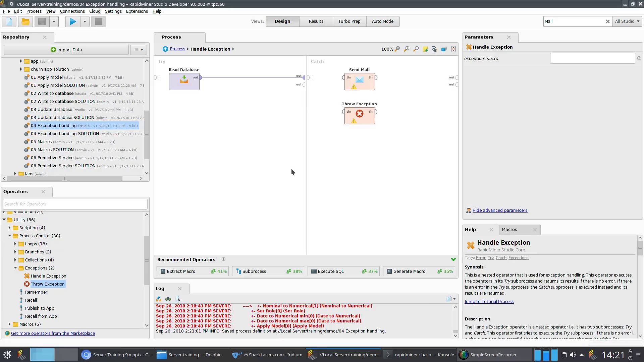The image size is (644, 362).
Task: Run the process with the play button
Action: tap(72, 21)
